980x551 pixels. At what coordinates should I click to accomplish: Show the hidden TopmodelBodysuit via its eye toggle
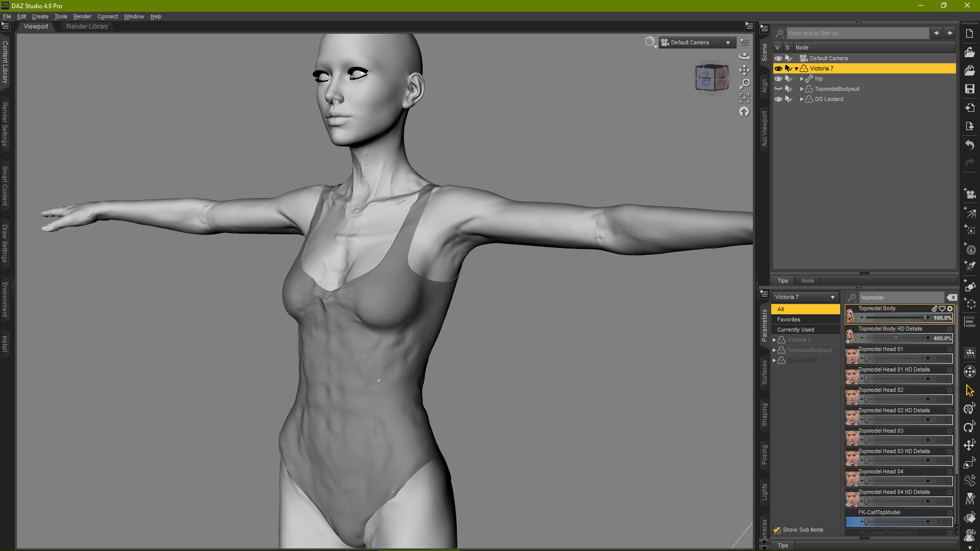point(778,88)
